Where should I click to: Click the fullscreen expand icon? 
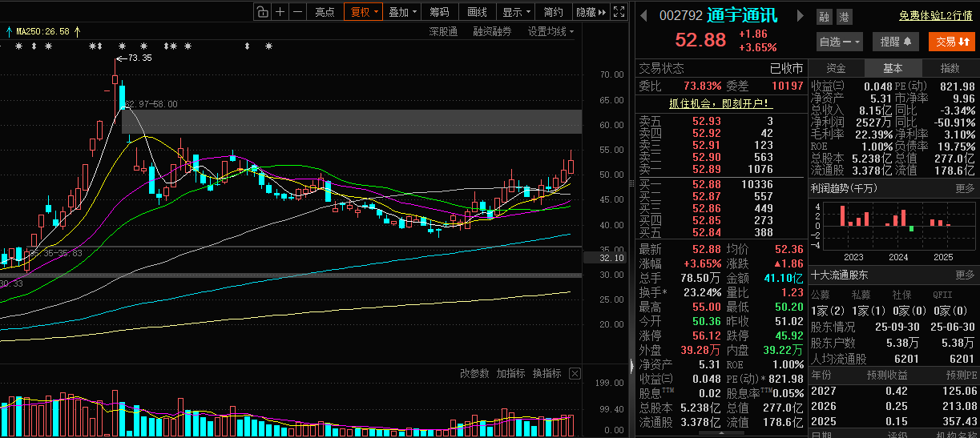618,11
